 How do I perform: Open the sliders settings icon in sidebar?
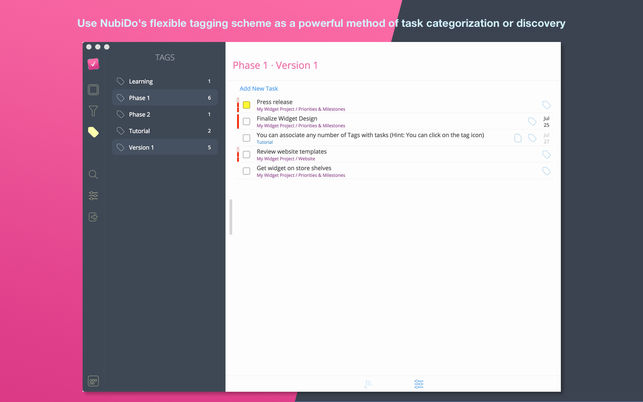pos(93,196)
